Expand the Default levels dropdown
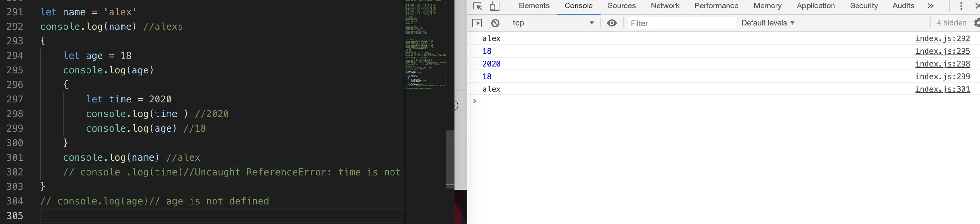This screenshot has height=224, width=980. 768,23
